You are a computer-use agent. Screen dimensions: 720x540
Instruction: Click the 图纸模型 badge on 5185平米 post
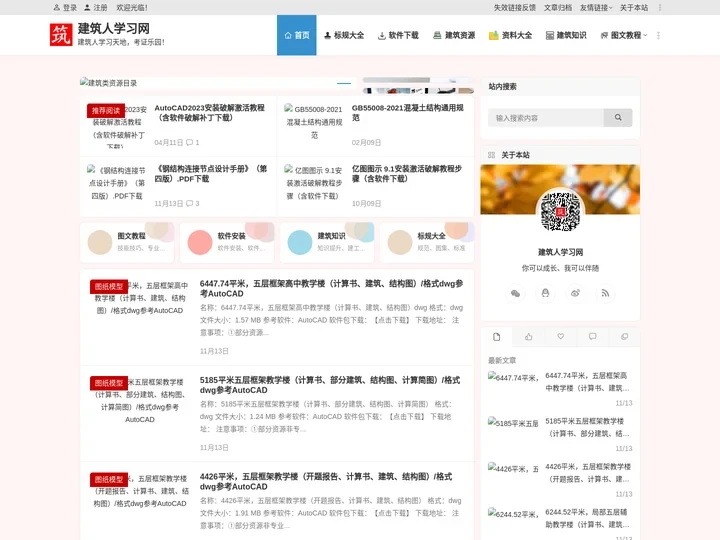tap(109, 383)
